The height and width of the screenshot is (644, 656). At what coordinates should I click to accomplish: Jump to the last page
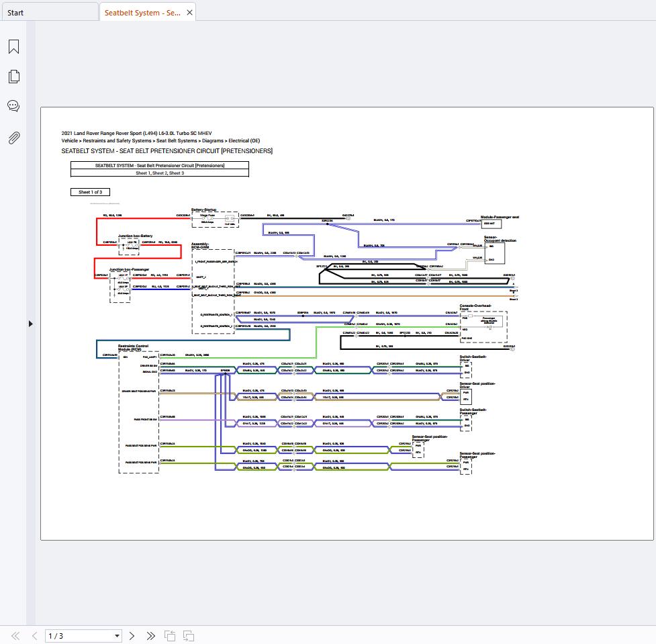coord(150,635)
